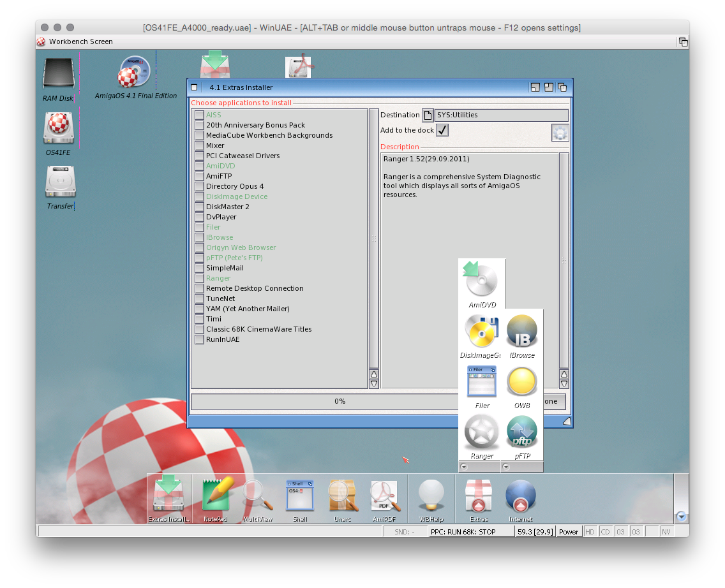Click the Workbench screen depth gadget

683,42
